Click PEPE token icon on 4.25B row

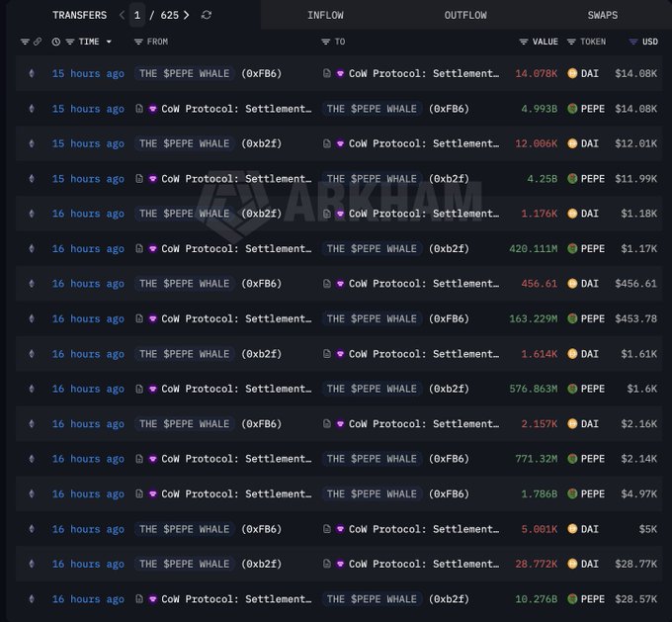pyautogui.click(x=572, y=178)
